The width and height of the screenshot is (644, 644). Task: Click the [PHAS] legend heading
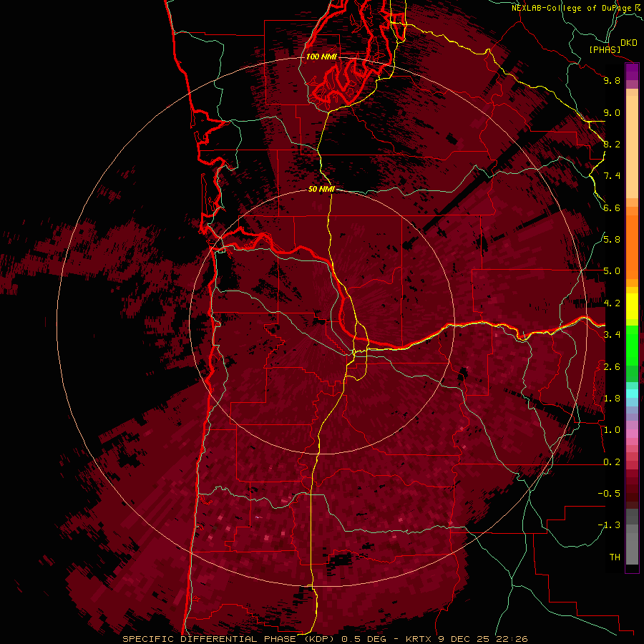coord(605,49)
